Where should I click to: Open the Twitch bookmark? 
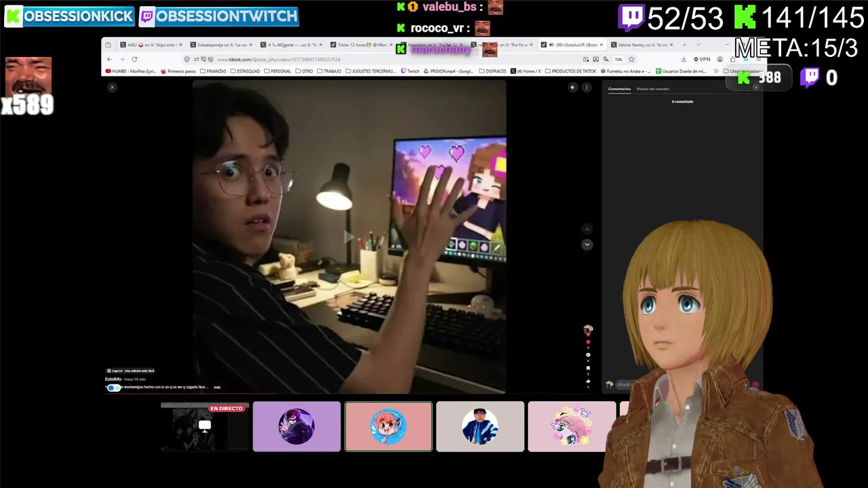pos(410,71)
